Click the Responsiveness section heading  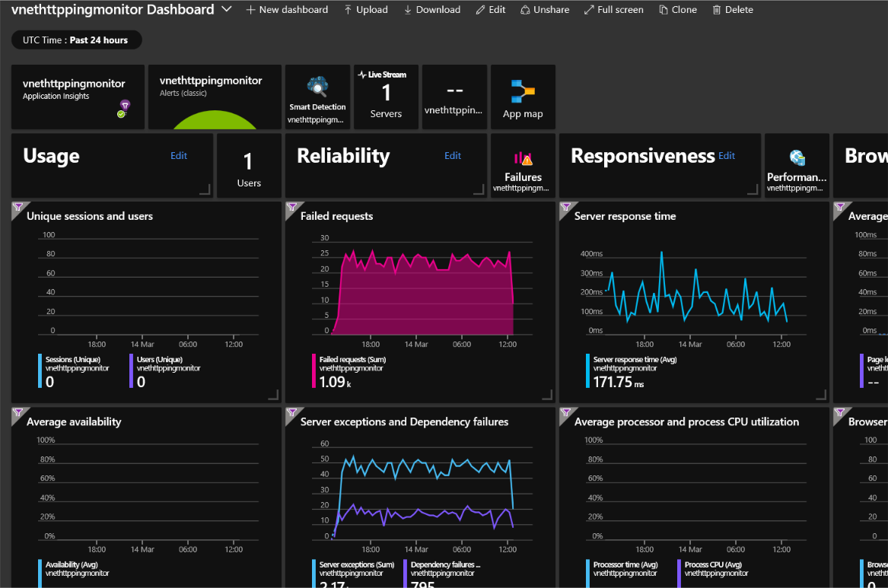pos(643,156)
